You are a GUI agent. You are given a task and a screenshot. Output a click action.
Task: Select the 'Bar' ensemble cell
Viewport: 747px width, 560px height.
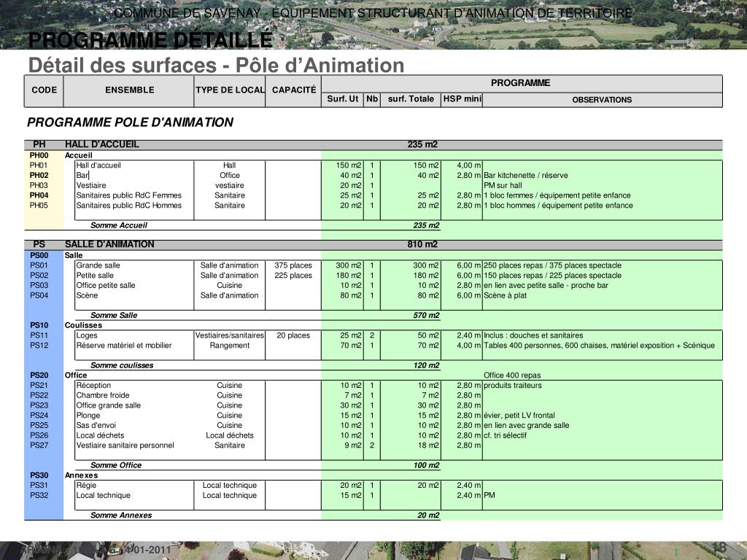82,175
